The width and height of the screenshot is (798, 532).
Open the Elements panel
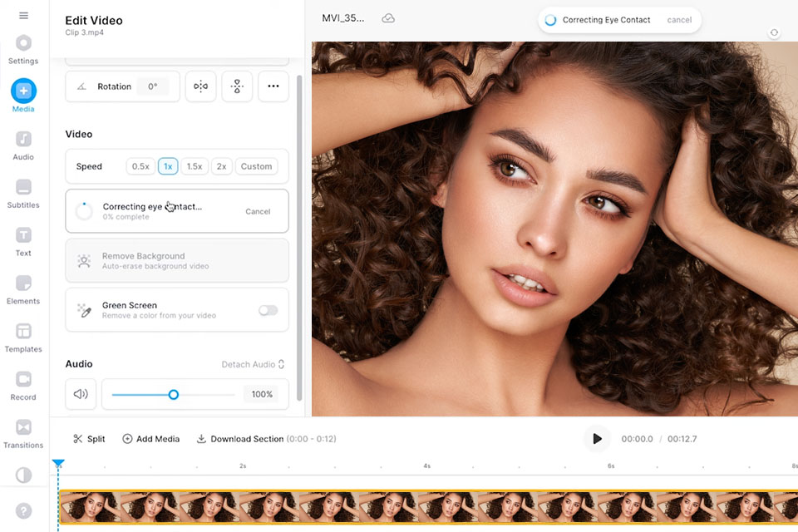point(23,290)
